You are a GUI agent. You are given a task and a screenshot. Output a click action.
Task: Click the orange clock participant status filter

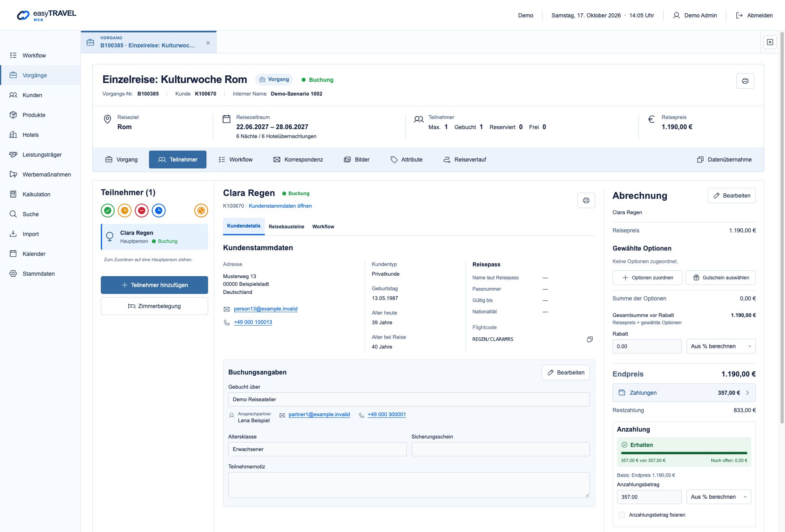[125, 211]
